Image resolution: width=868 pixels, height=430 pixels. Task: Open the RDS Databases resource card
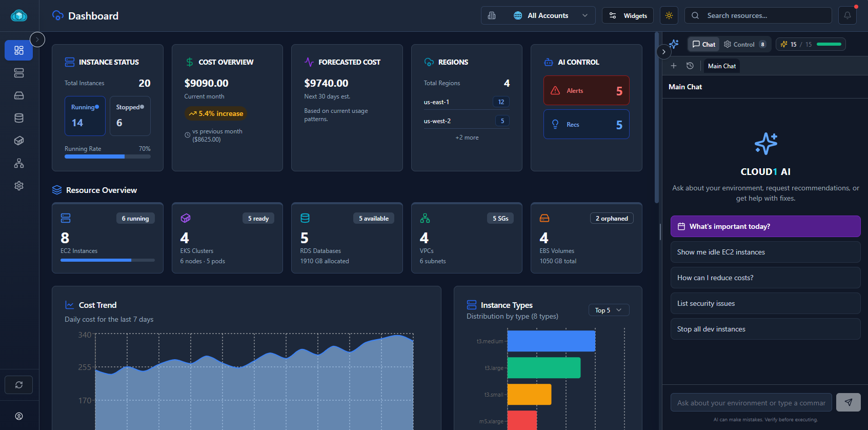point(347,238)
